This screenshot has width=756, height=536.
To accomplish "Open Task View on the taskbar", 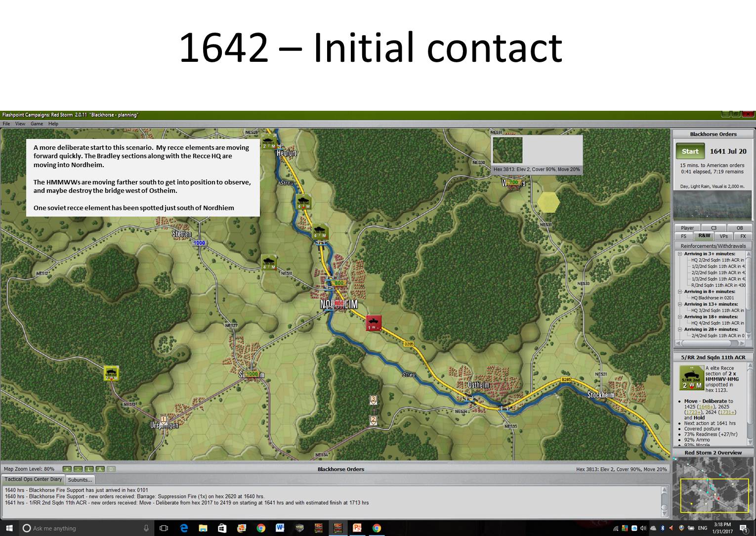I will click(x=164, y=528).
